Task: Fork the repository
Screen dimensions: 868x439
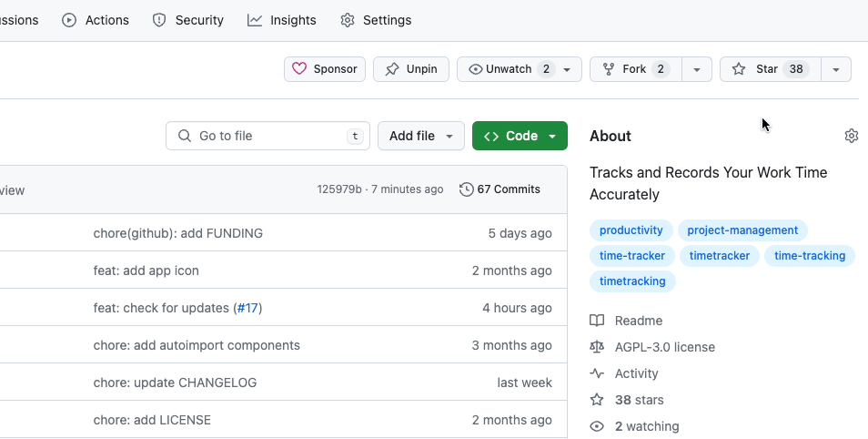Action: [x=635, y=69]
